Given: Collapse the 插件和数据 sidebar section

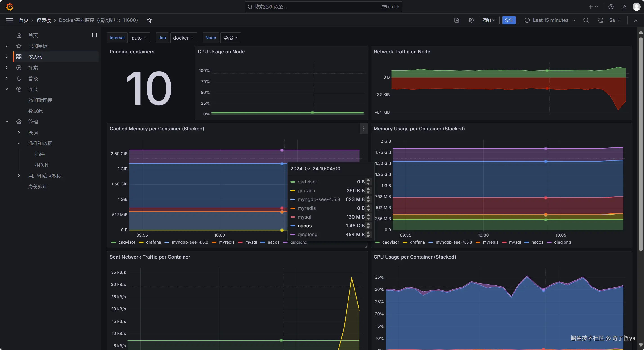Looking at the screenshot, I should pos(19,143).
